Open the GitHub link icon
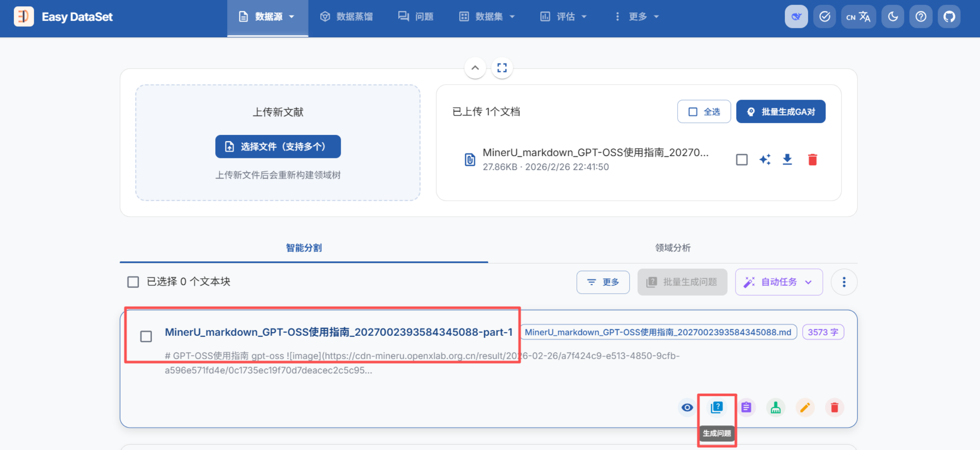This screenshot has width=980, height=450. pos(949,17)
